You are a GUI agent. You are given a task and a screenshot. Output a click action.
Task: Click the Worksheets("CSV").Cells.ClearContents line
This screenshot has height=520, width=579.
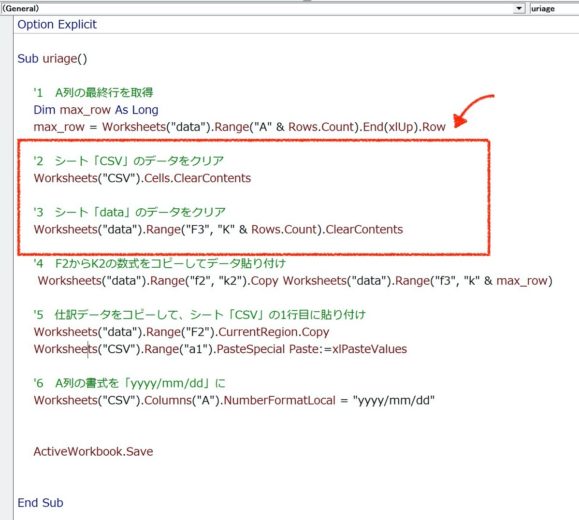[x=142, y=178]
